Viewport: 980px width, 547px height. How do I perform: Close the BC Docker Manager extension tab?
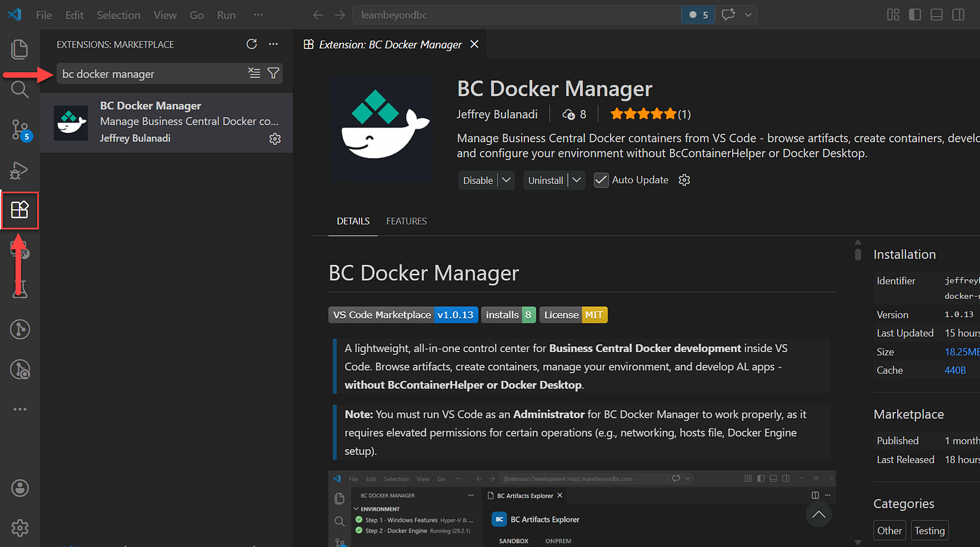[474, 44]
